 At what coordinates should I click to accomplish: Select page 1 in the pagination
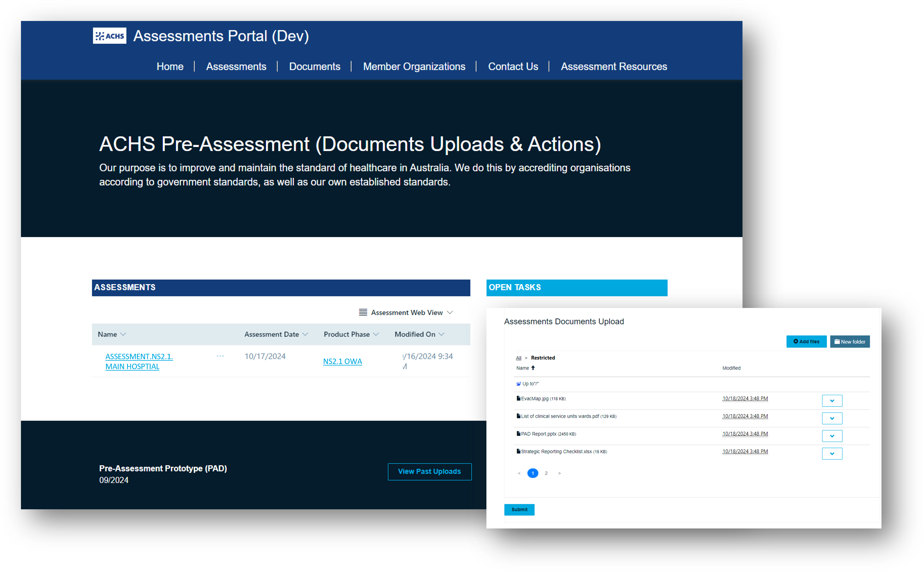click(x=533, y=473)
